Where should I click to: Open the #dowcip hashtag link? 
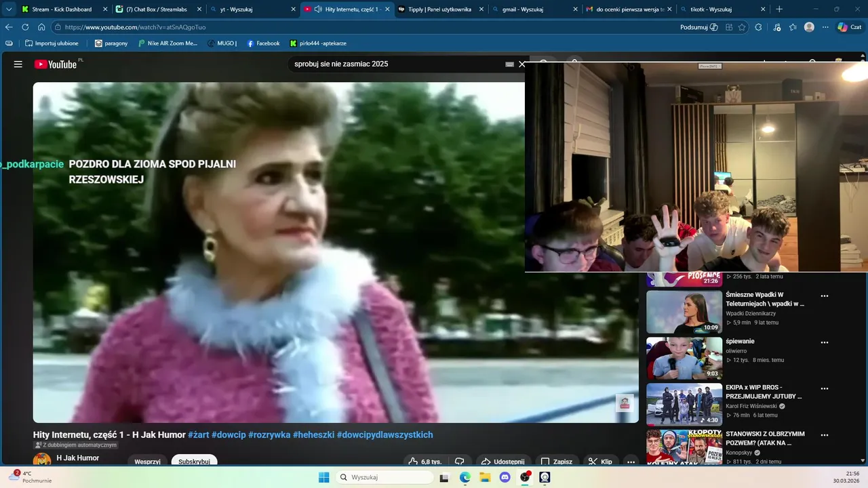point(229,435)
